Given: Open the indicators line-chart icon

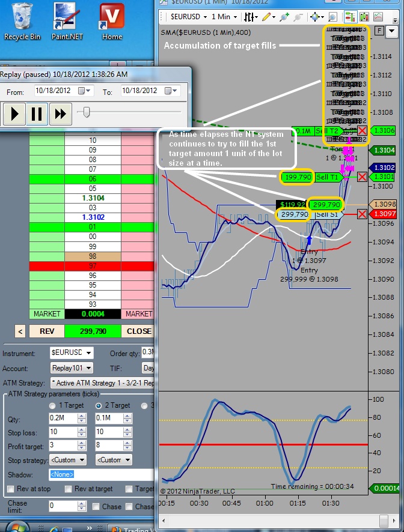Looking at the screenshot, I should [x=378, y=17].
